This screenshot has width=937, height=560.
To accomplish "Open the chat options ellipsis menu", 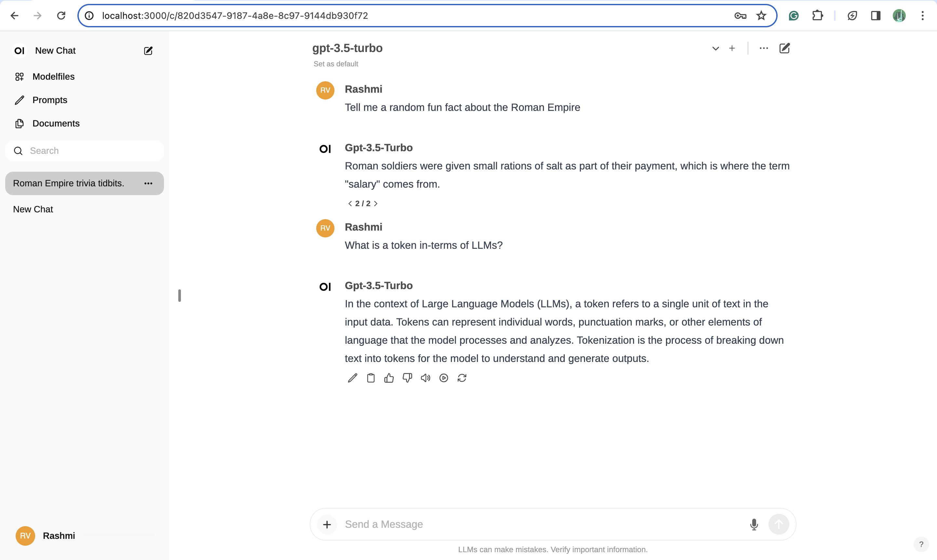I will [x=763, y=48].
